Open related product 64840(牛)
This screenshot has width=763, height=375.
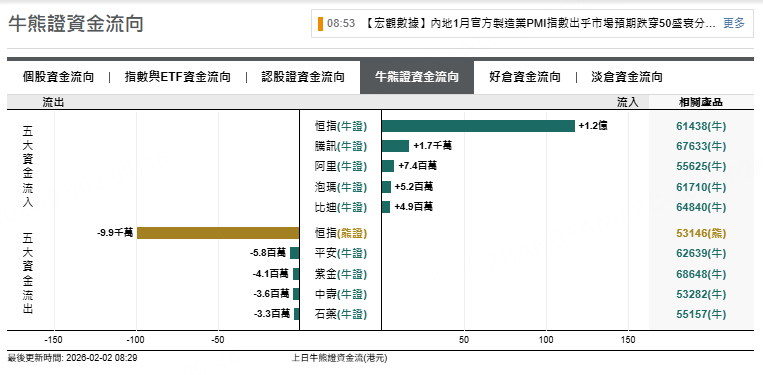(701, 207)
